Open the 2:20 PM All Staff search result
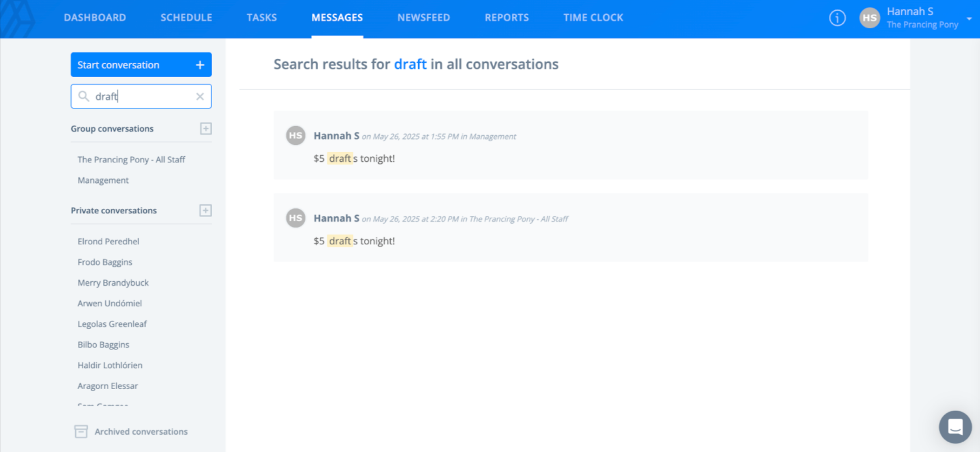The height and width of the screenshot is (452, 980). [x=570, y=228]
